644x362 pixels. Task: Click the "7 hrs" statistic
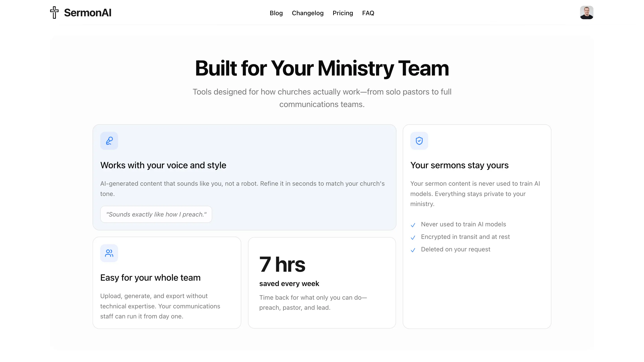tap(282, 264)
